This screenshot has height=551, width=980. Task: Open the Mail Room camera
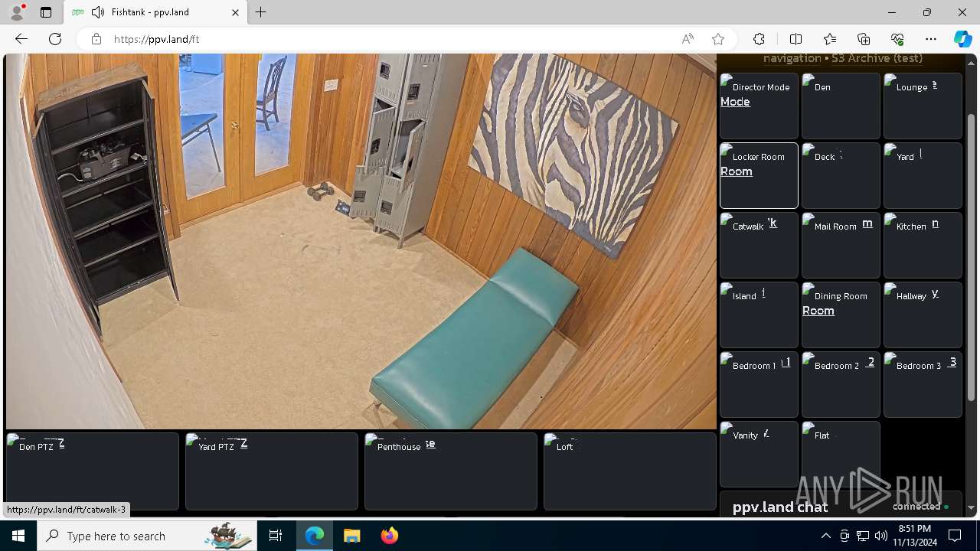[x=841, y=245]
